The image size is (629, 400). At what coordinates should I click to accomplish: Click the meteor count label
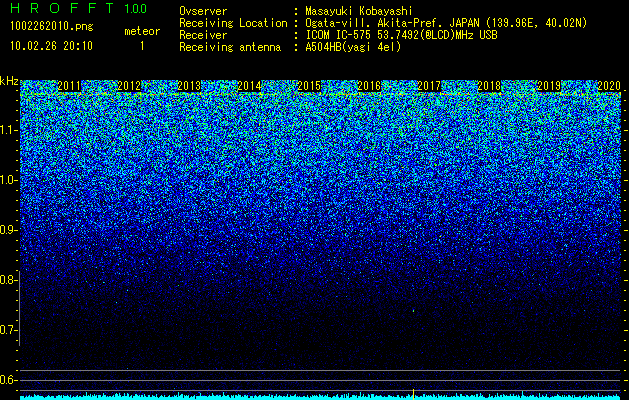142,31
